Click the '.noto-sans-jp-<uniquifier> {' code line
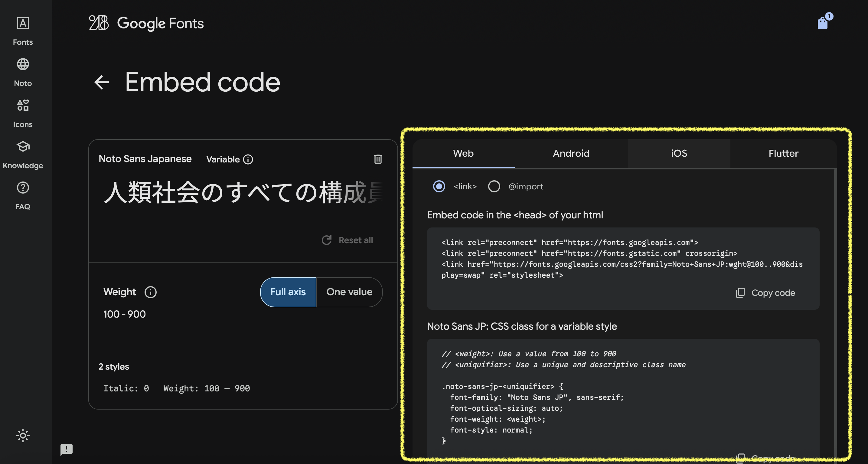This screenshot has height=464, width=868. pos(502,386)
